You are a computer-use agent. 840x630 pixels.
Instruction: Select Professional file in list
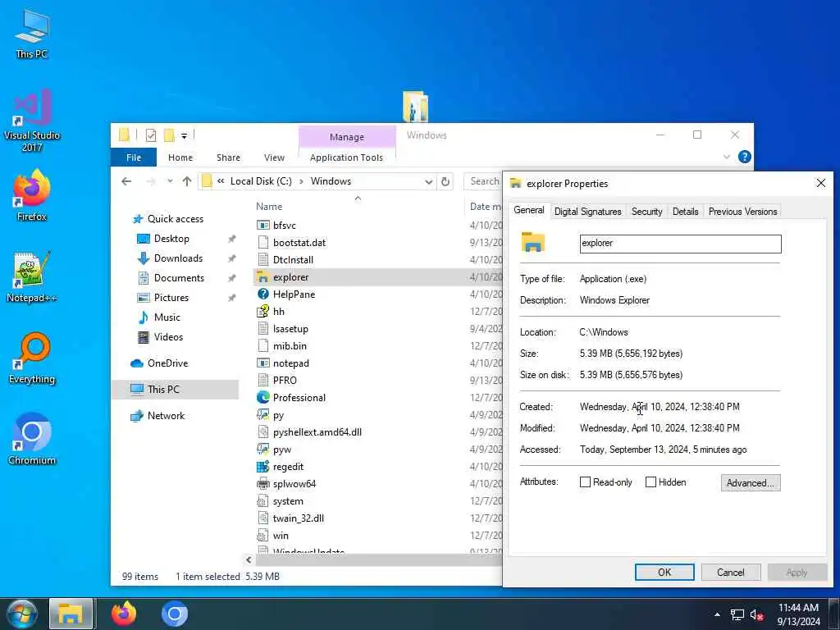299,398
